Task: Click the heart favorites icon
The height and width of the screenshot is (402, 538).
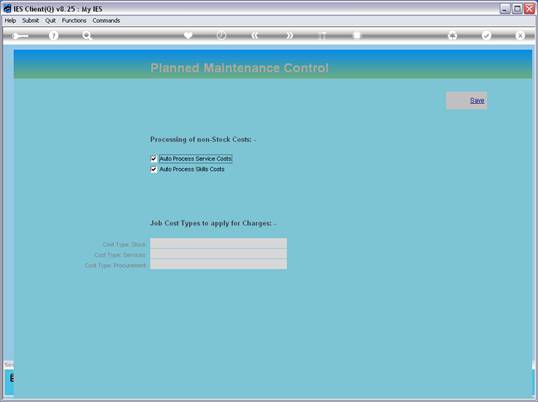Action: click(188, 35)
